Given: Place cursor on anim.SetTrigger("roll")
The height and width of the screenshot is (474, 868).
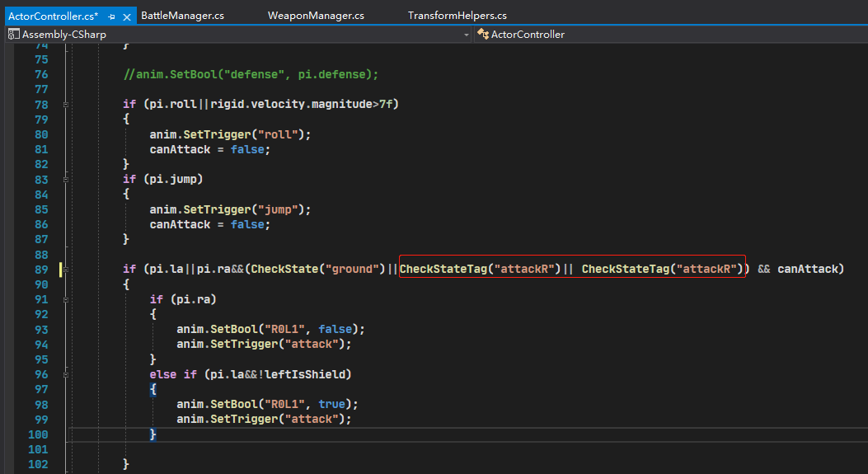Looking at the screenshot, I should click(230, 134).
